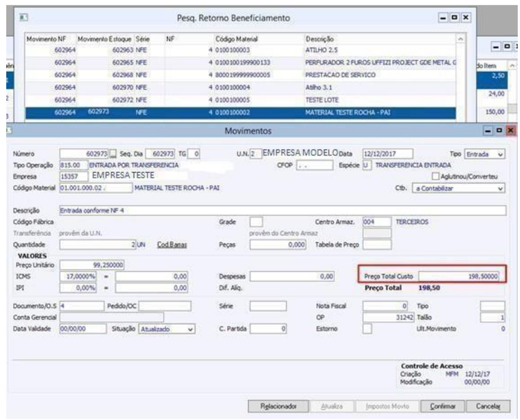Enable the Aglutinou/Converteu checkbox
Viewport: 520px width, 420px height.
coord(435,176)
